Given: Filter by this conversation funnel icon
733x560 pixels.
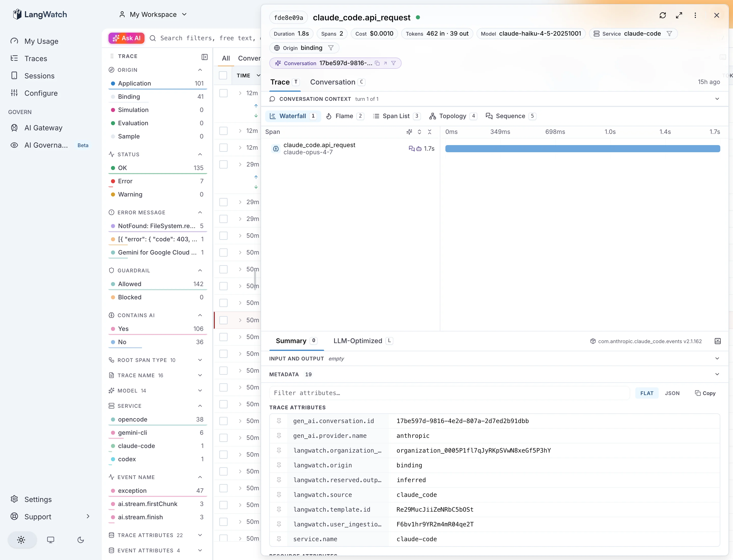Looking at the screenshot, I should click(394, 63).
